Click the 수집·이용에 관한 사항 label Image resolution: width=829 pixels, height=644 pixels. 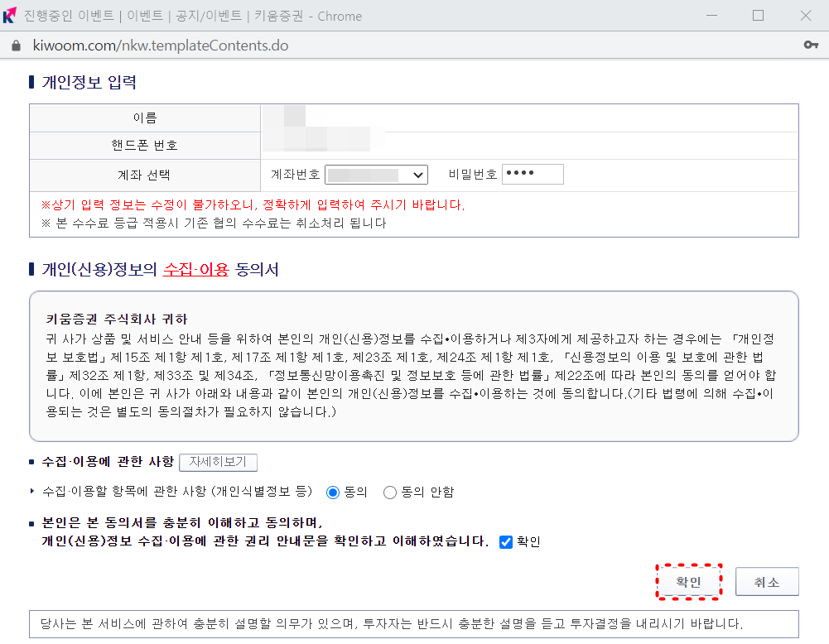pyautogui.click(x=108, y=462)
